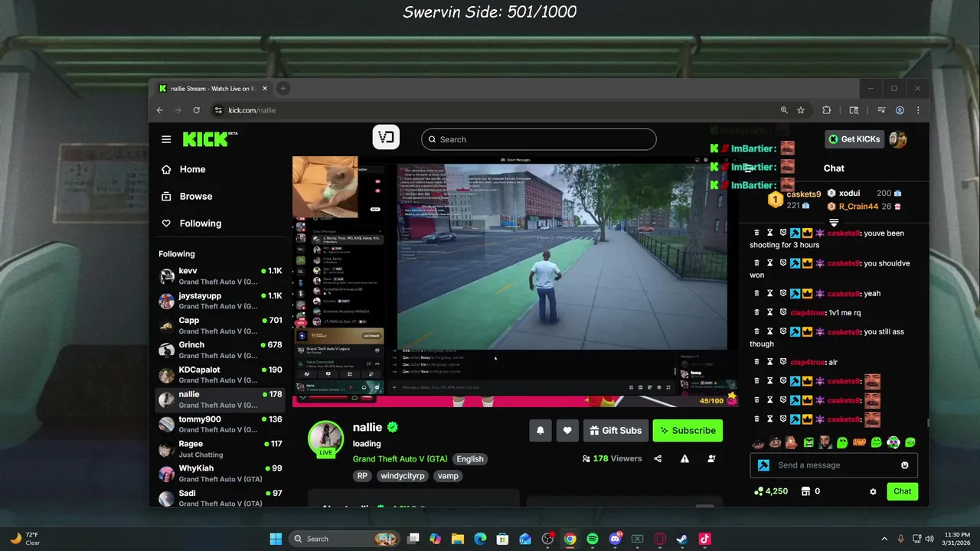Click the moderator user icon beside report

point(712,458)
